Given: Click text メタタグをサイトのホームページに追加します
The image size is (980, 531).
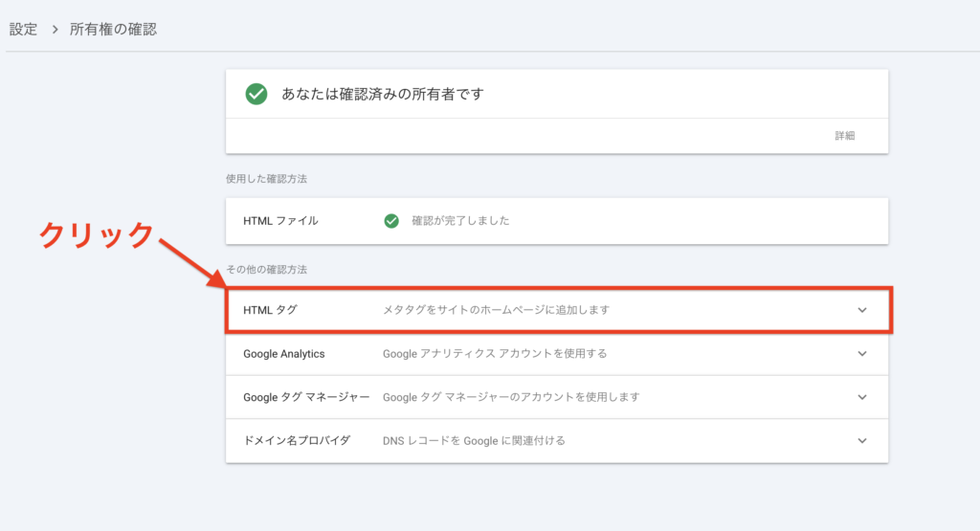Looking at the screenshot, I should pyautogui.click(x=497, y=310).
